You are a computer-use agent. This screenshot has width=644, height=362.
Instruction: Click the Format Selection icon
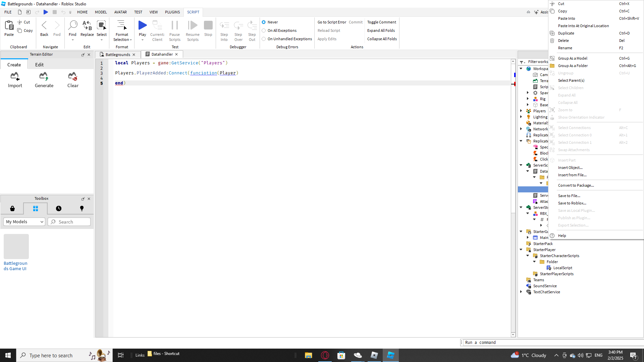[x=122, y=25]
